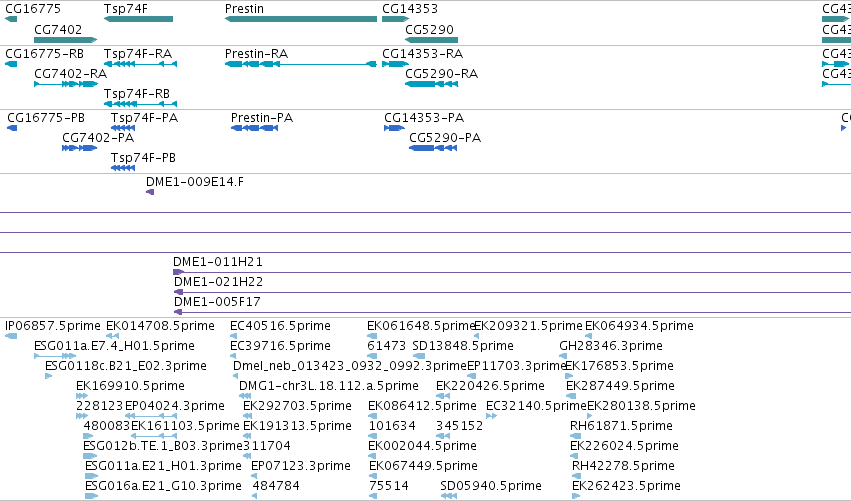Select protein CG7402-PA label

[x=98, y=138]
